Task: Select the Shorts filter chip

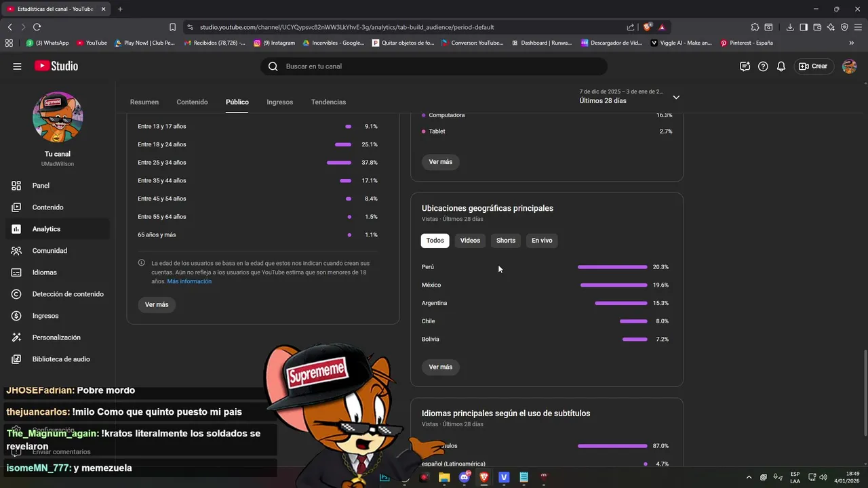Action: 506,241
